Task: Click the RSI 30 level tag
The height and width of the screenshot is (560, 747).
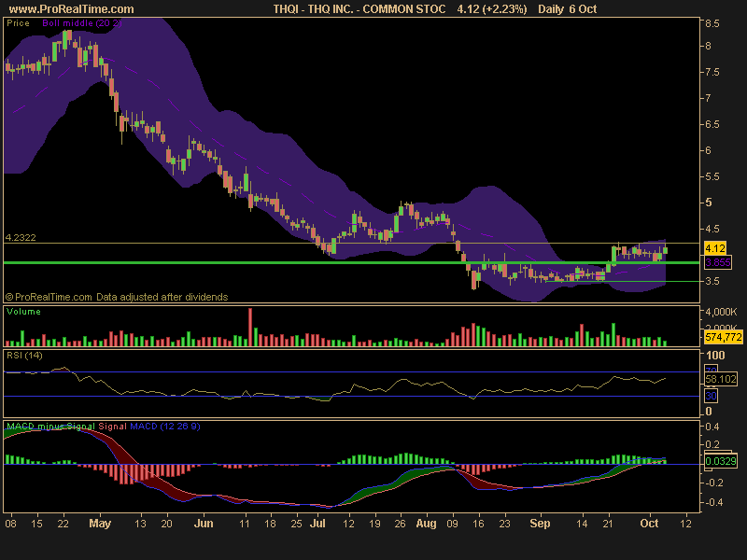Action: tap(711, 396)
